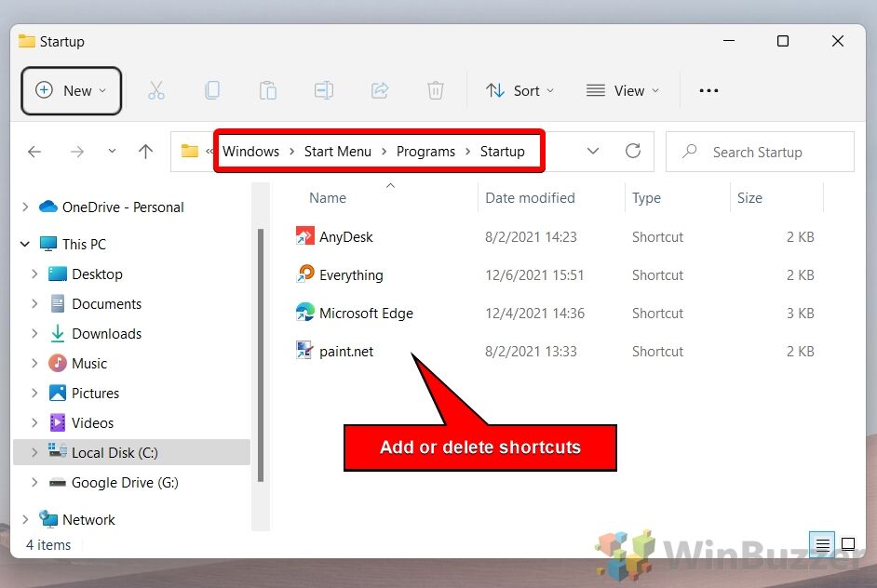This screenshot has width=877, height=588.
Task: Switch to large thumbnails view icon
Action: [848, 544]
